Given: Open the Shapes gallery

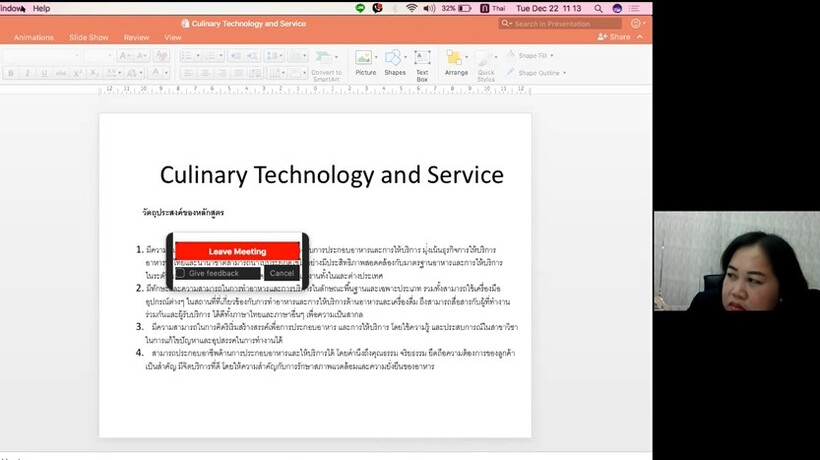Looking at the screenshot, I should tap(395, 62).
